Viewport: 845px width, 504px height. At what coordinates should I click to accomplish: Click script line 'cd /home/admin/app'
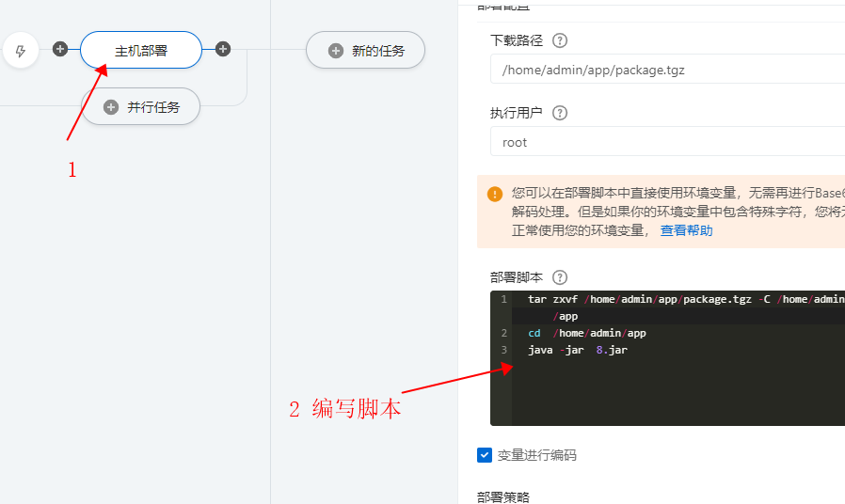[587, 333]
